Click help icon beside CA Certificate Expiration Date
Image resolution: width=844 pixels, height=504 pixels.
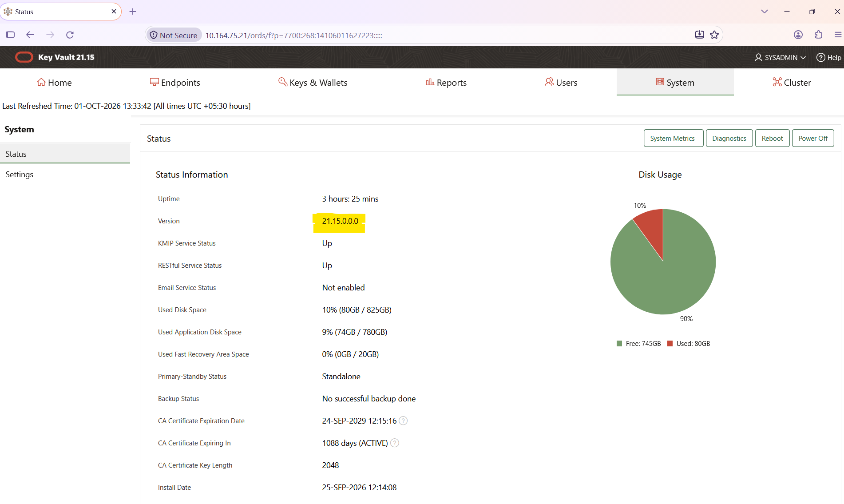pos(403,421)
